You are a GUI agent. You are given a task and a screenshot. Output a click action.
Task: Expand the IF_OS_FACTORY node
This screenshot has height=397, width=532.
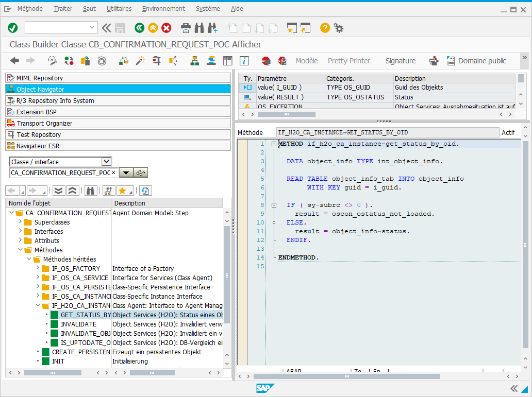[38, 268]
